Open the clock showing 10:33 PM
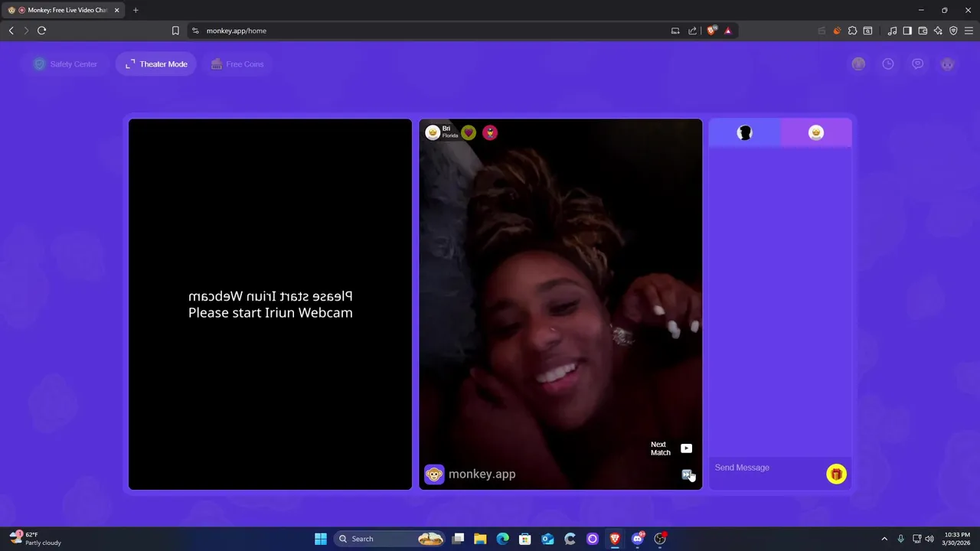This screenshot has width=980, height=551. pyautogui.click(x=957, y=539)
